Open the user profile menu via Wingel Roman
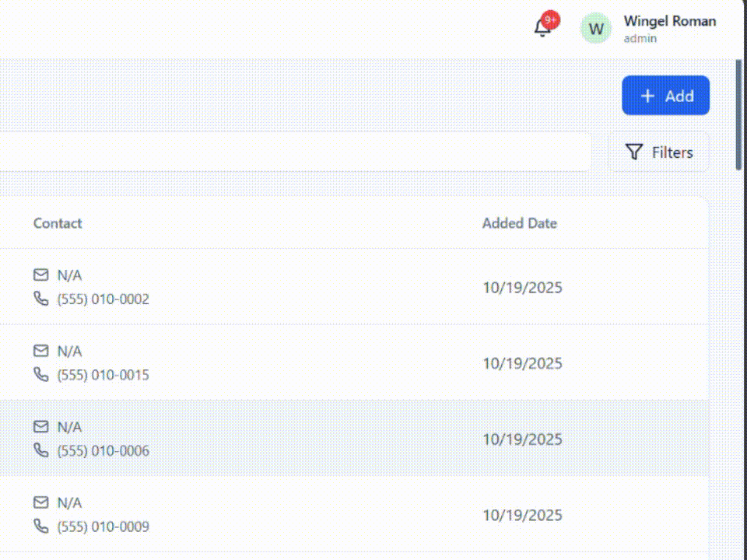The width and height of the screenshot is (747, 560). [669, 21]
